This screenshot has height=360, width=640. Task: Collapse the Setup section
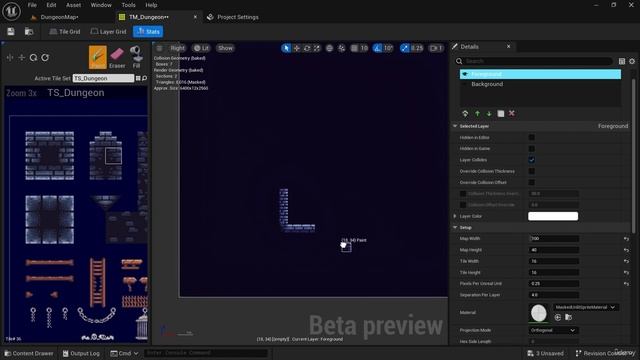(x=455, y=227)
